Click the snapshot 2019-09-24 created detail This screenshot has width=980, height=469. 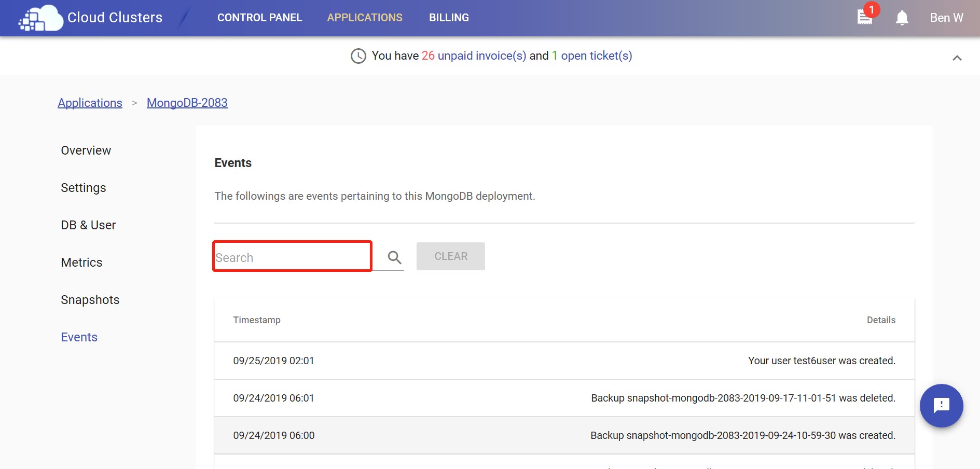[743, 435]
